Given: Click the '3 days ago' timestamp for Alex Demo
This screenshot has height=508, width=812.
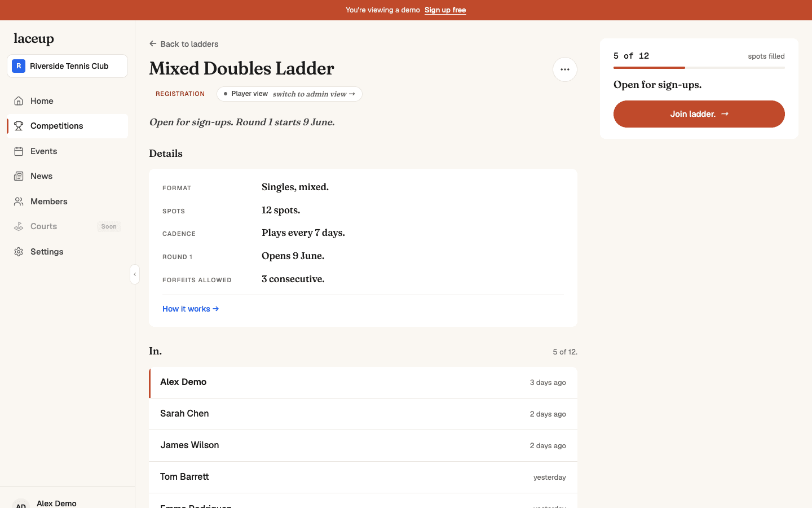Looking at the screenshot, I should [x=548, y=383].
